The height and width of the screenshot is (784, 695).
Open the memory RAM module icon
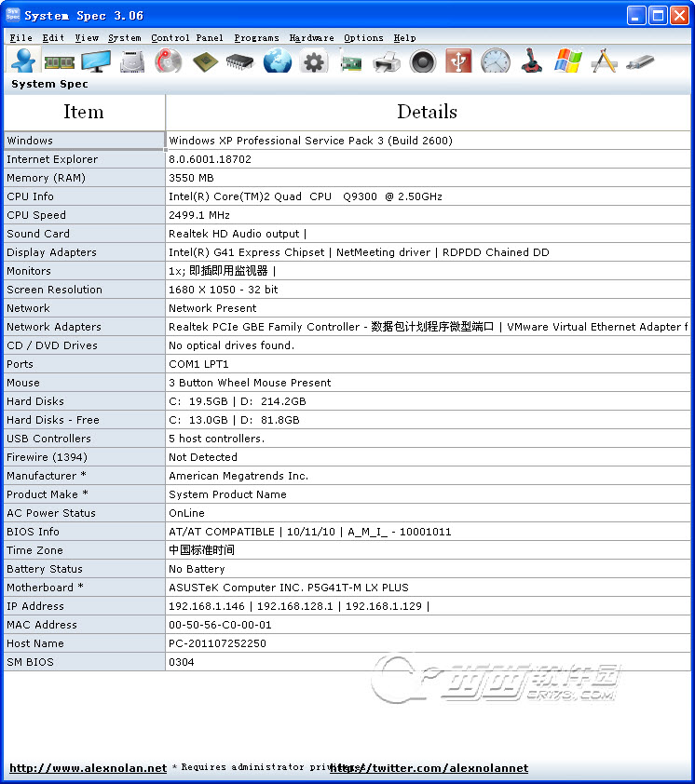pyautogui.click(x=60, y=62)
